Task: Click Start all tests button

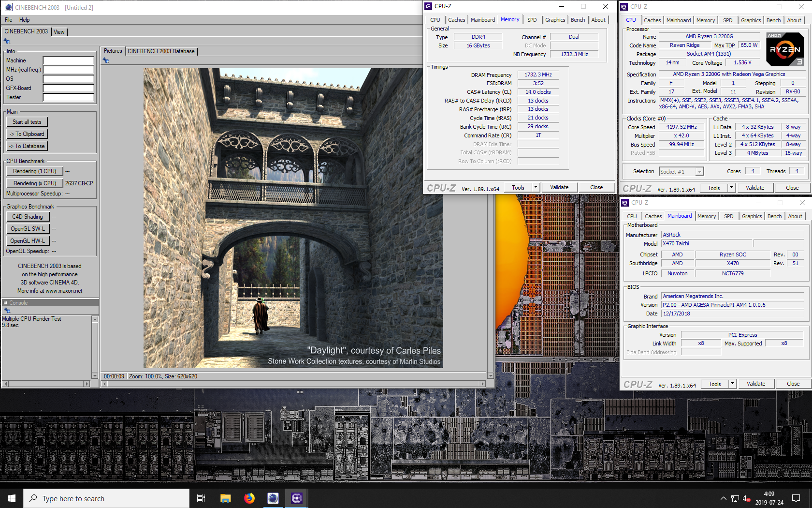Action: point(27,122)
